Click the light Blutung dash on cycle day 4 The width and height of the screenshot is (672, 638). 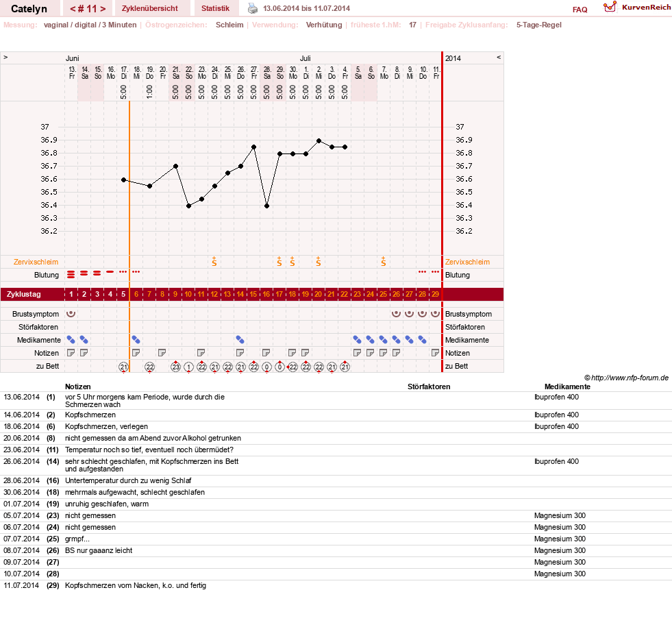tap(110, 272)
